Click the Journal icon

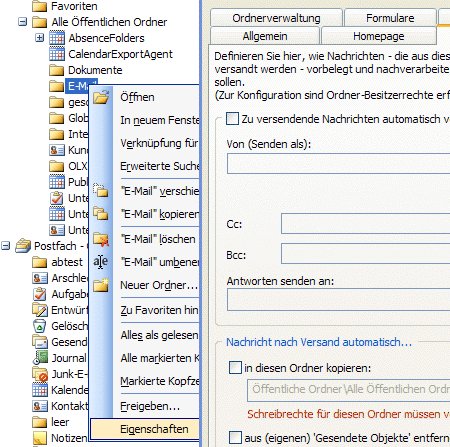click(x=40, y=358)
